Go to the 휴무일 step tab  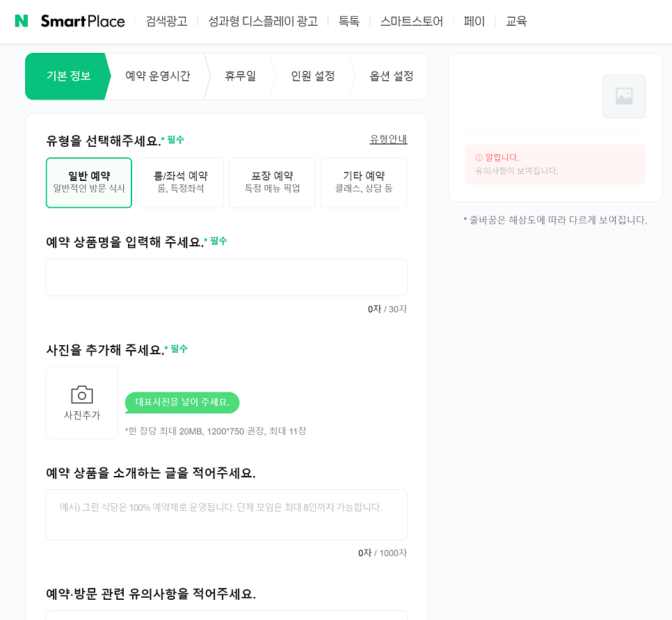(x=240, y=76)
